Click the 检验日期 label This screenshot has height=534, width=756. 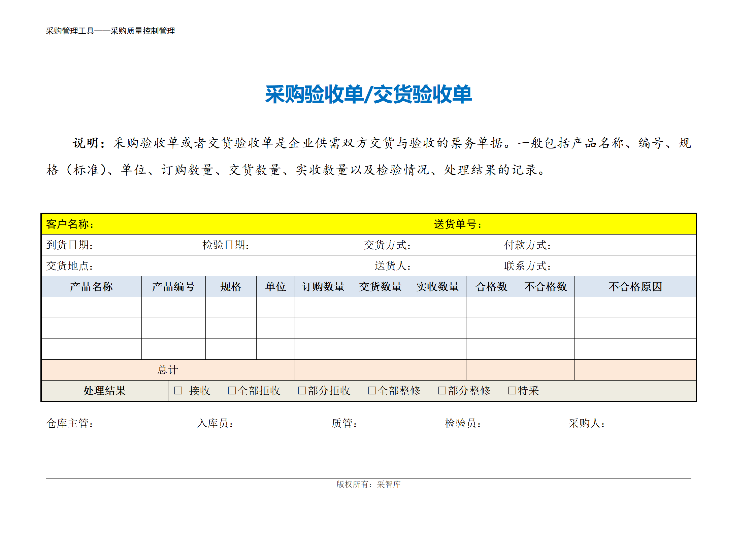226,245
